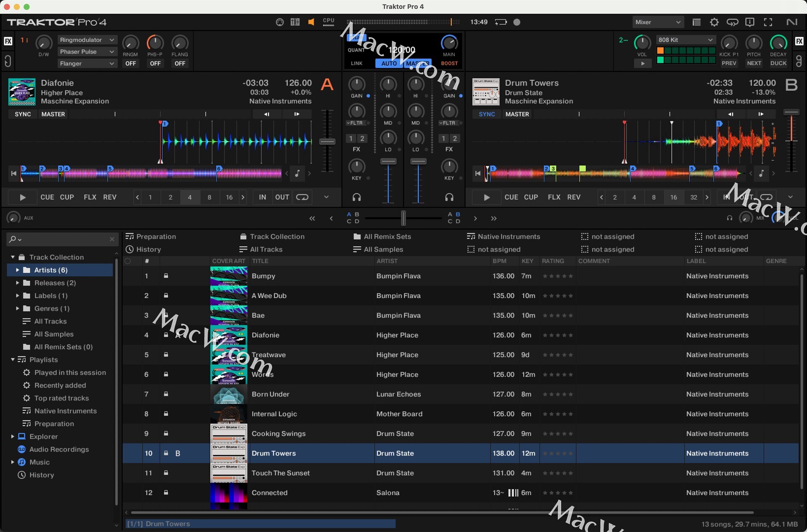Screen dimensions: 807x532
Task: Play Deck A
Action: point(23,197)
